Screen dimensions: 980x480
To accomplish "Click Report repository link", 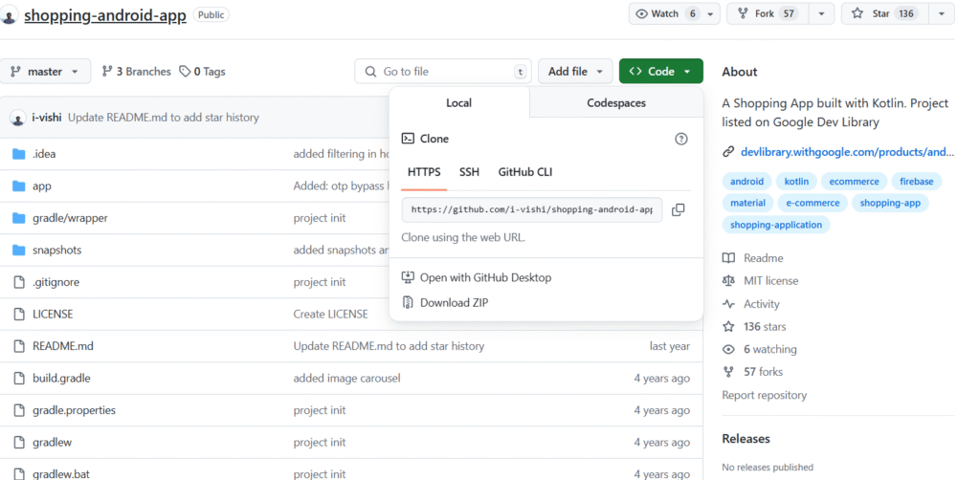I will pos(764,395).
